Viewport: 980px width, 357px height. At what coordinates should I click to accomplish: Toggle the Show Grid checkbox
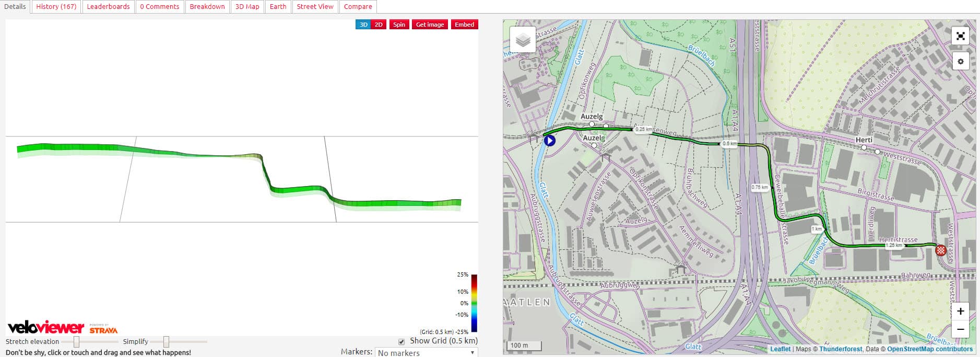pyautogui.click(x=402, y=342)
